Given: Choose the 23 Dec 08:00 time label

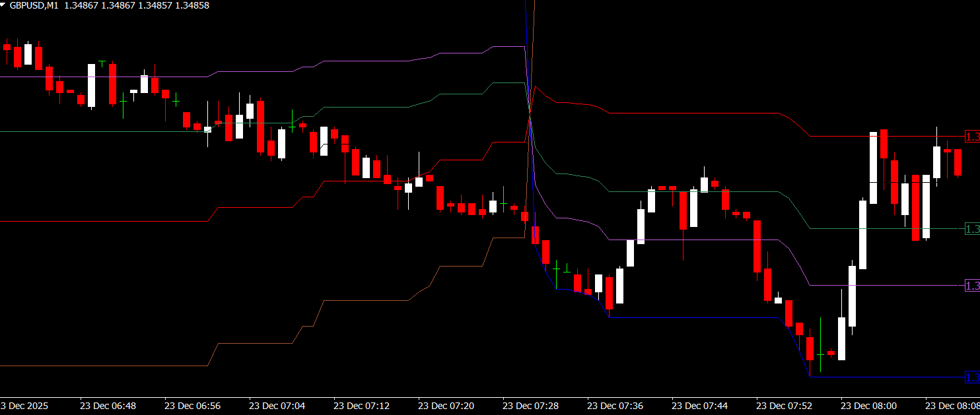Looking at the screenshot, I should (x=868, y=405).
